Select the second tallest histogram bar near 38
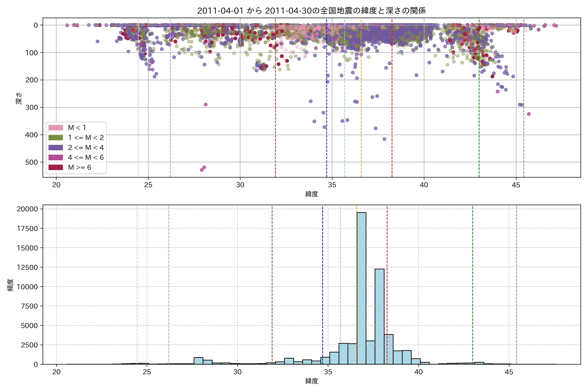The image size is (588, 392). tap(379, 316)
